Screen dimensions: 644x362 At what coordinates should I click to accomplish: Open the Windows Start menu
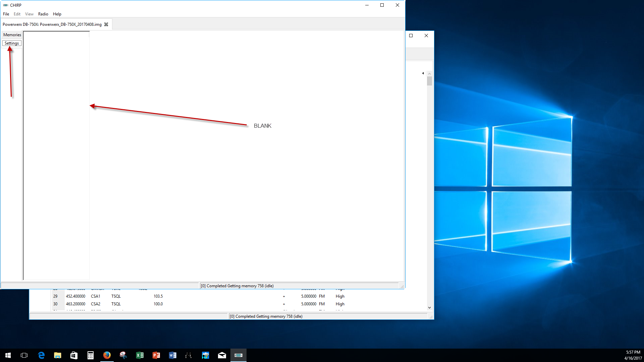8,355
